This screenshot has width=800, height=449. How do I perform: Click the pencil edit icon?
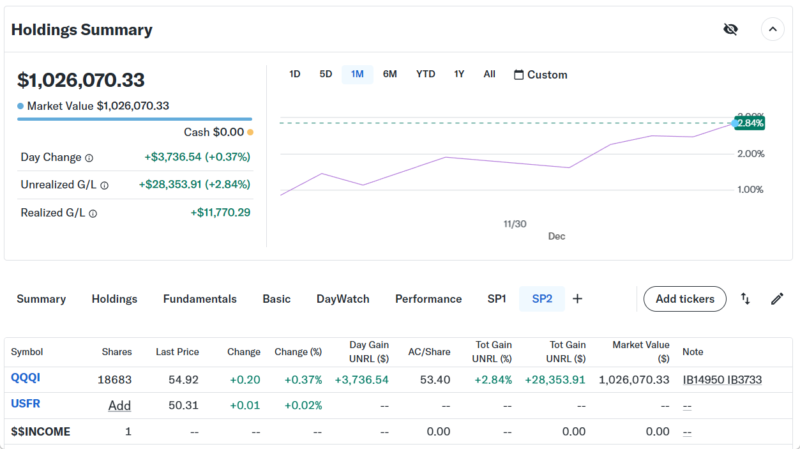(x=777, y=299)
